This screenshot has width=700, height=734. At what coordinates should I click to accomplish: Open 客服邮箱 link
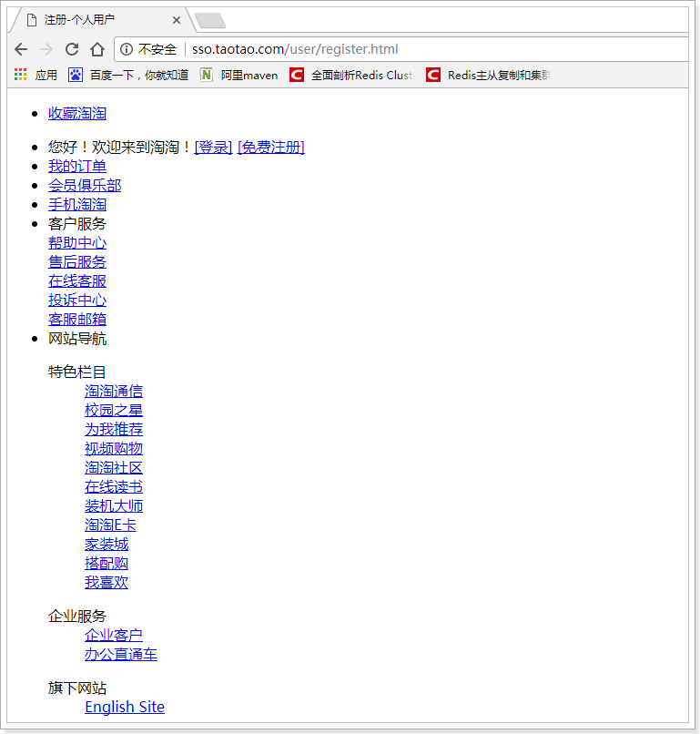point(77,320)
